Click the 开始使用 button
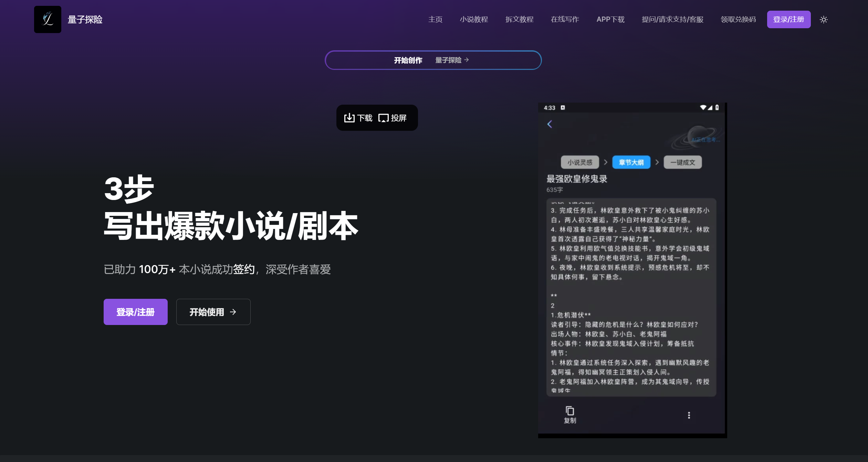 (x=213, y=312)
